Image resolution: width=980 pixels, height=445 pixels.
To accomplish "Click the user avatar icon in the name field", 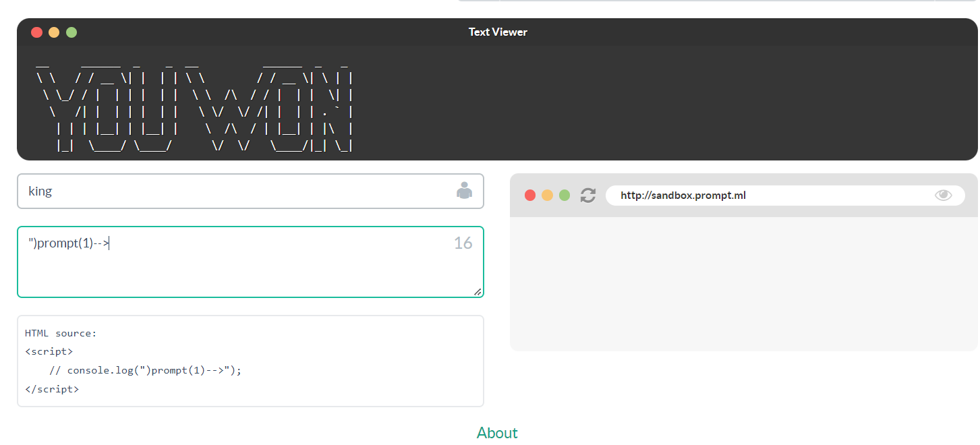I will (464, 191).
